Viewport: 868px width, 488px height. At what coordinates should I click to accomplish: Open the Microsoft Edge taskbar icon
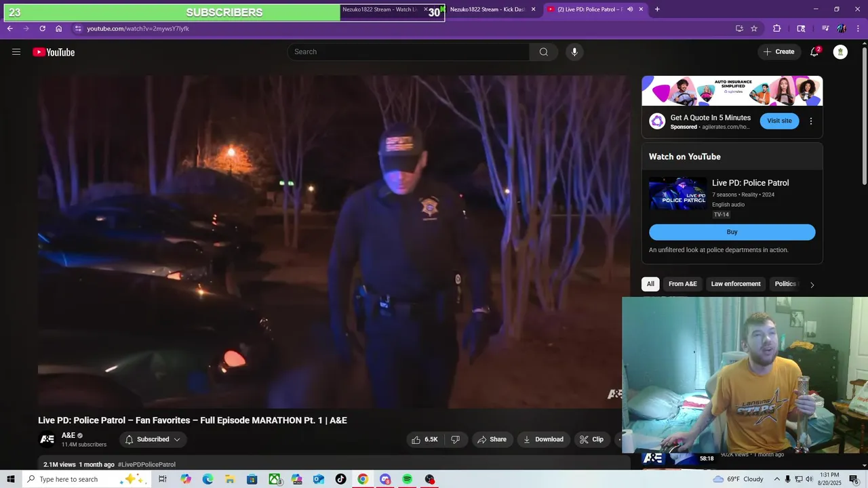208,479
